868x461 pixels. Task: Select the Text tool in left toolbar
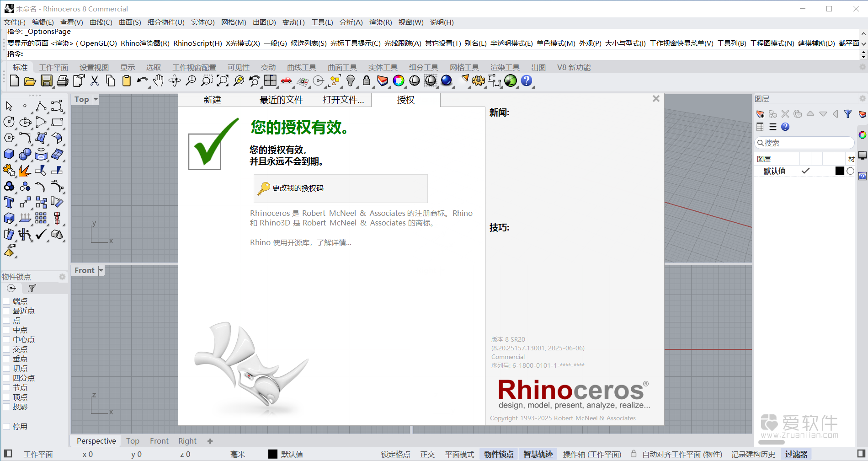9,202
